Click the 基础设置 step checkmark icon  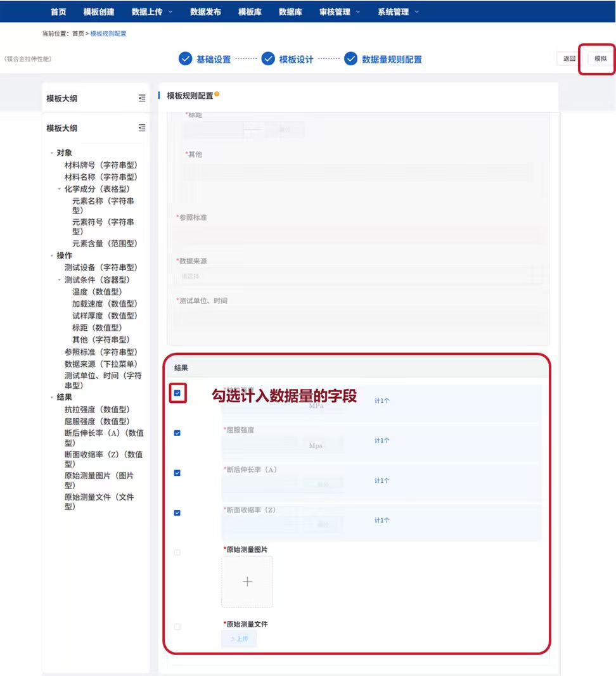[185, 59]
